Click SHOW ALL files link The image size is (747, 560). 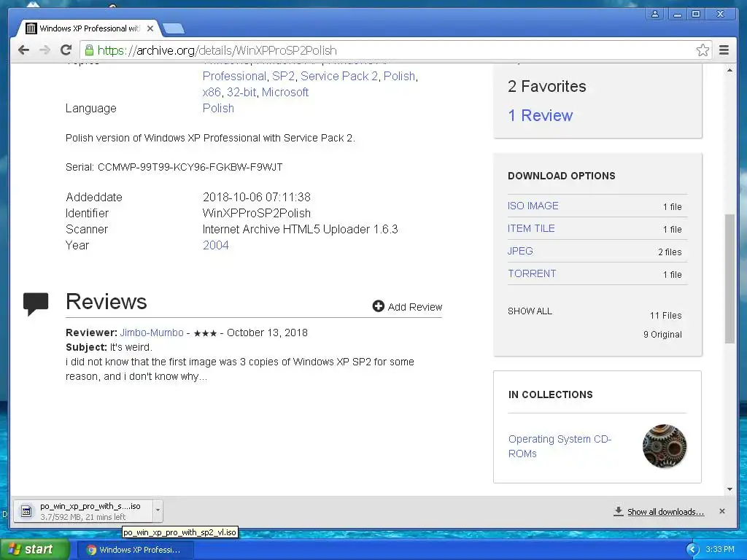530,311
